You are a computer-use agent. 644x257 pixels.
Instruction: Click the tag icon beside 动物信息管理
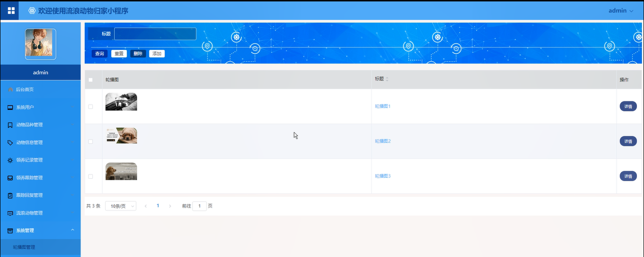[10, 142]
